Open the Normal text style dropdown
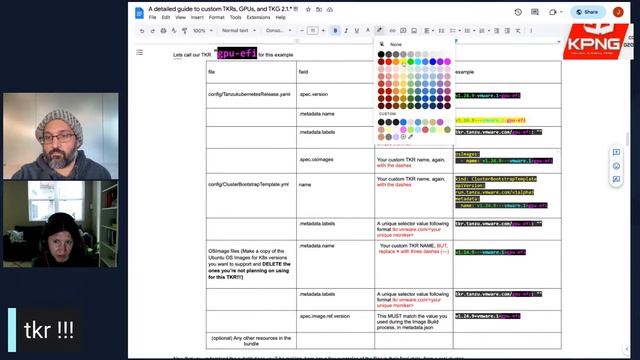Viewport: 640px width, 360px height. tap(239, 31)
